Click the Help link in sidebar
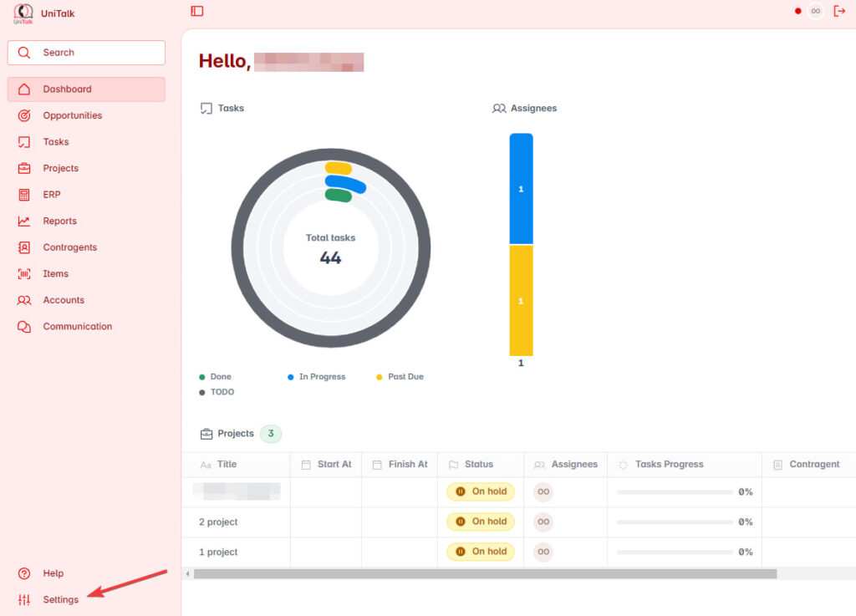 [x=53, y=573]
